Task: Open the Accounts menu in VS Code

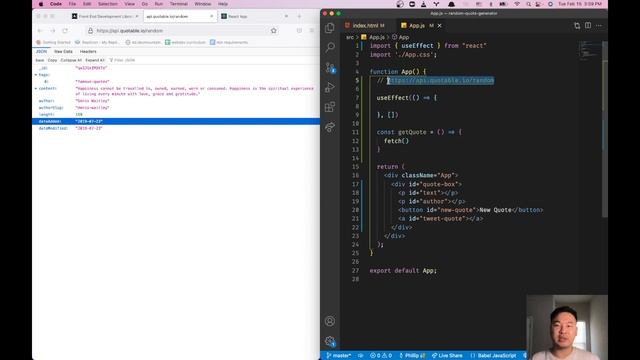Action: point(330,321)
